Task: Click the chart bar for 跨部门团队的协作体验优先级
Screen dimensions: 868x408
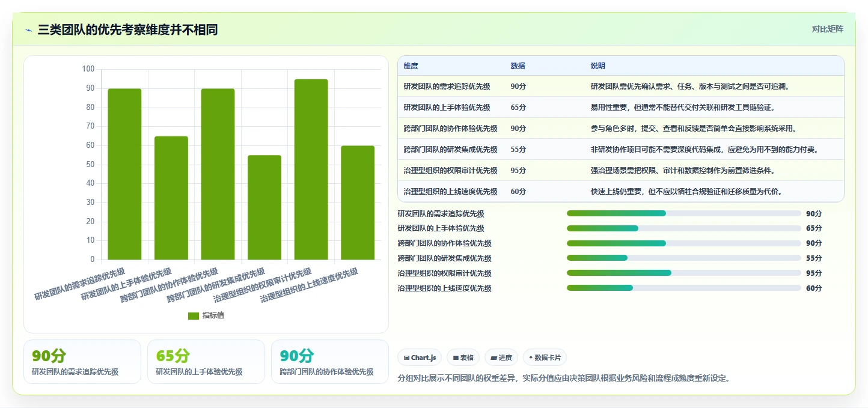Action: pyautogui.click(x=218, y=174)
